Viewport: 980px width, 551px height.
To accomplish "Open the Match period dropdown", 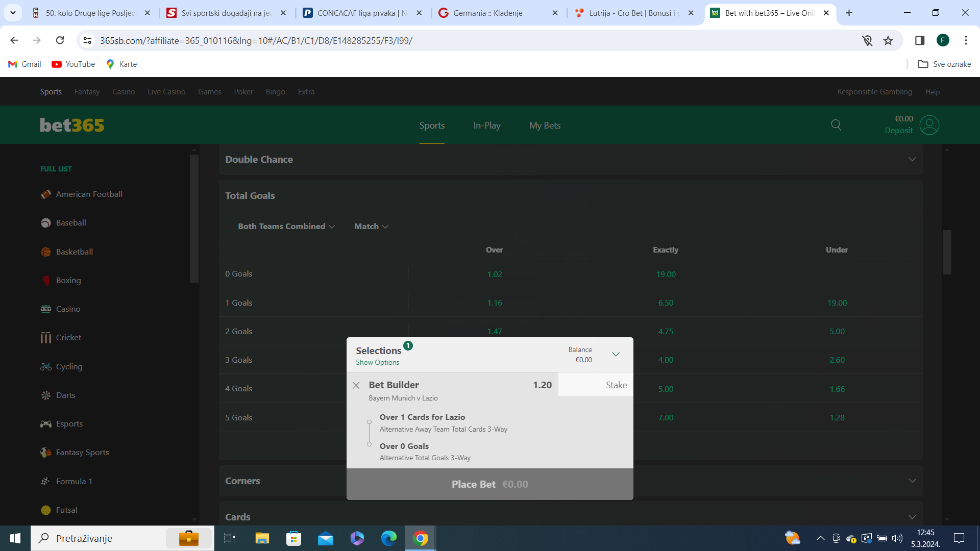I will (371, 227).
